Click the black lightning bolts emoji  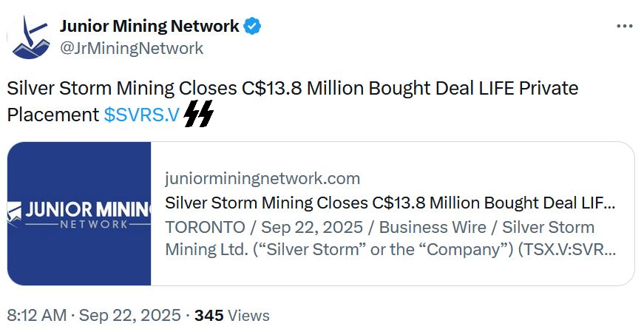tap(199, 113)
